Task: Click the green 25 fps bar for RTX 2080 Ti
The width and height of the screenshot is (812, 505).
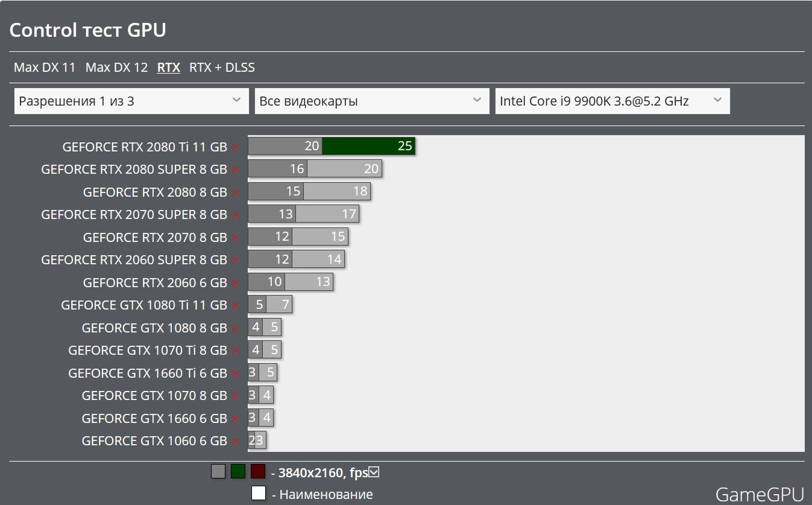Action: pyautogui.click(x=368, y=146)
